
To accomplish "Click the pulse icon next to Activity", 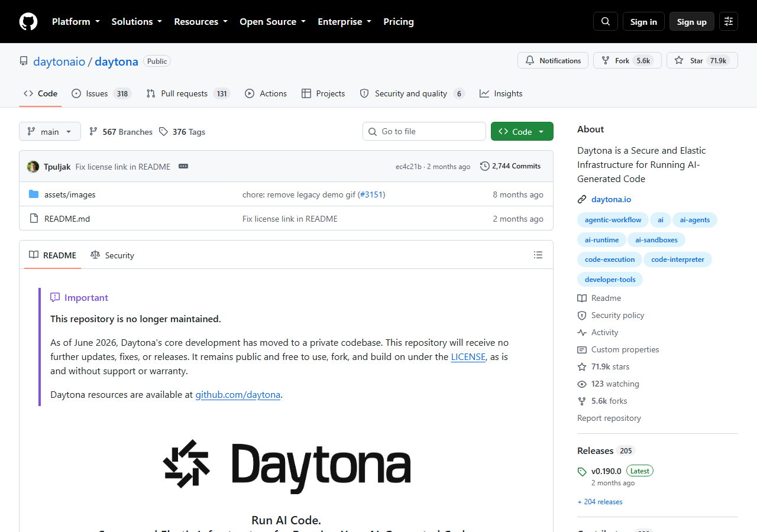I will pos(582,333).
